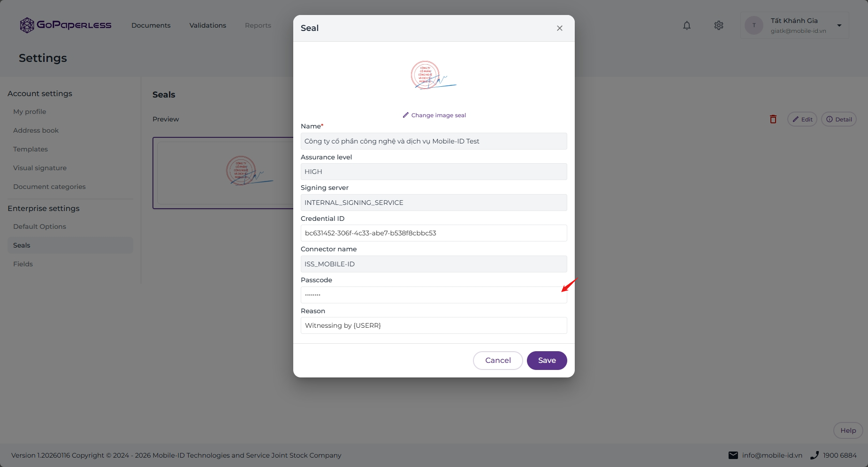Click the Edit seal button
Screen dimensions: 868x467
point(802,119)
